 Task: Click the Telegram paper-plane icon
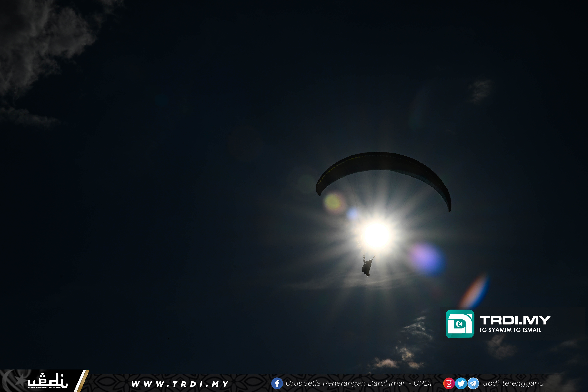(473, 383)
